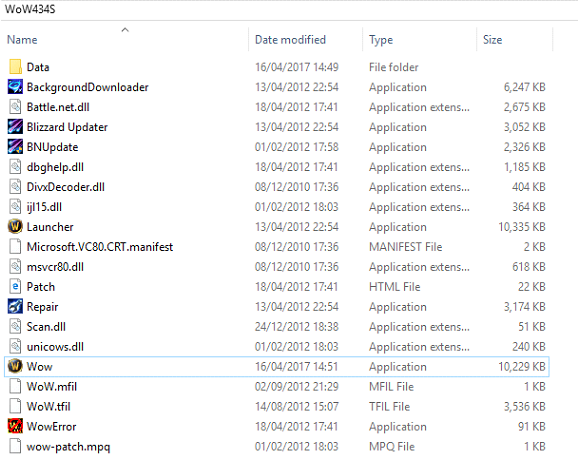Select the dbghelp.dll file name
This screenshot has width=581, height=465.
pos(55,167)
